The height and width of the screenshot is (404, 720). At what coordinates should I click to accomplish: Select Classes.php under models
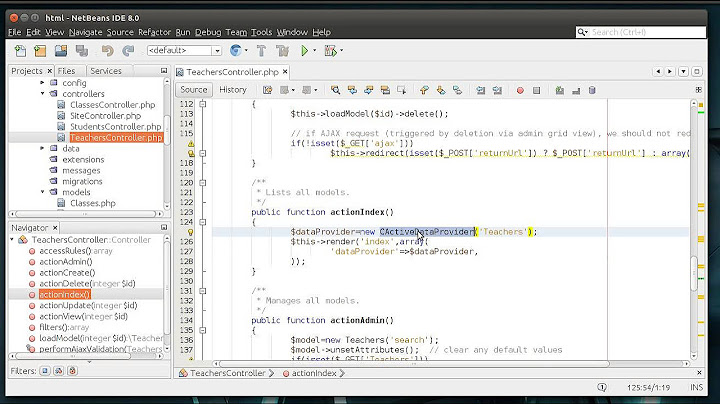[x=93, y=203]
